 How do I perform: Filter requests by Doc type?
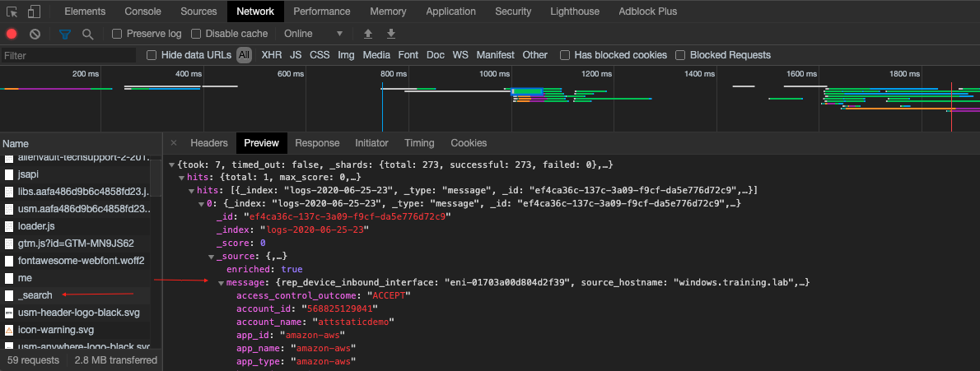point(435,55)
